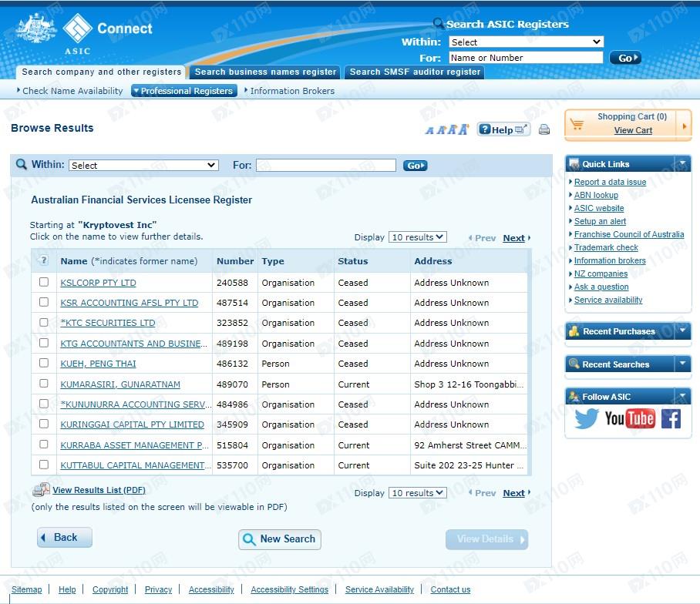Image resolution: width=700 pixels, height=604 pixels.
Task: Tick checkbox for KSLCORP PTY LTD
Action: point(44,283)
